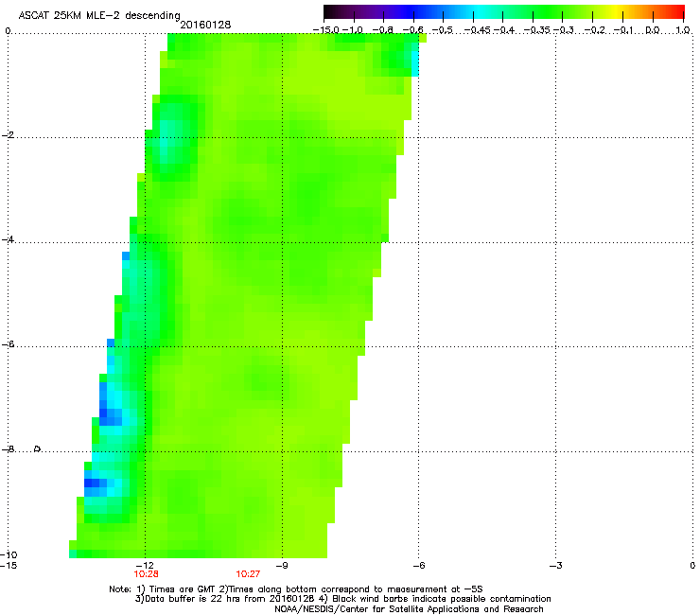This screenshot has height=615, width=700.
Task: Click the color scale label "-15.0"
Action: coord(325,30)
